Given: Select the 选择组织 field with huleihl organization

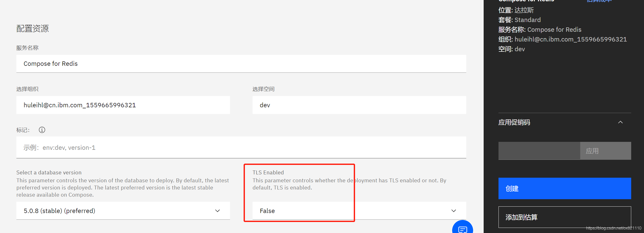Looking at the screenshot, I should tap(123, 105).
